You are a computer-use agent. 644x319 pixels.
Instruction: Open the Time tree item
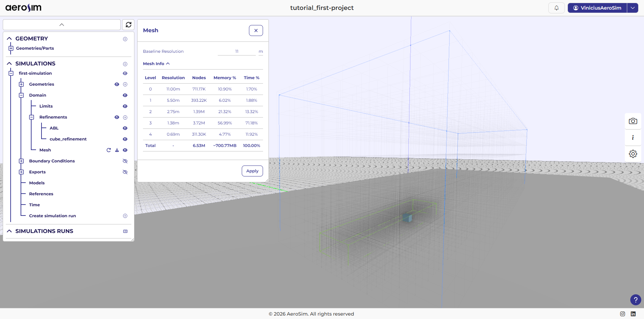[34, 205]
